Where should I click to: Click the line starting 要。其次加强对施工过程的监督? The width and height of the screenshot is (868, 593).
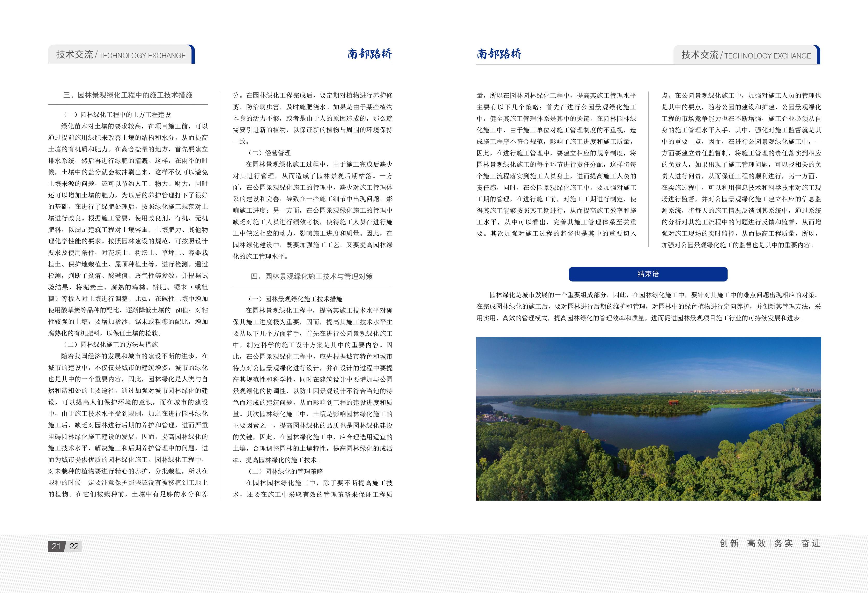point(557,233)
